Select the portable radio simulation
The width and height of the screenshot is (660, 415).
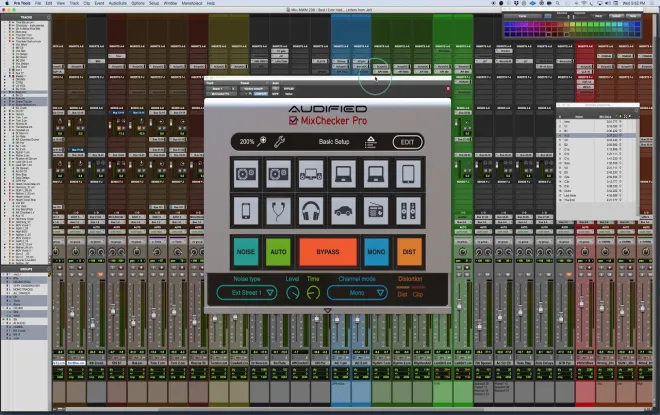tap(375, 210)
